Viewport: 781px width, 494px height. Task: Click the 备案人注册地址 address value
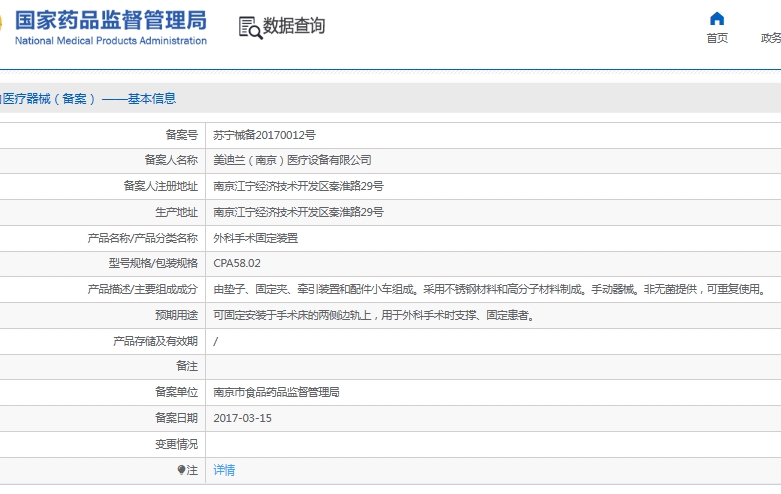point(298,186)
